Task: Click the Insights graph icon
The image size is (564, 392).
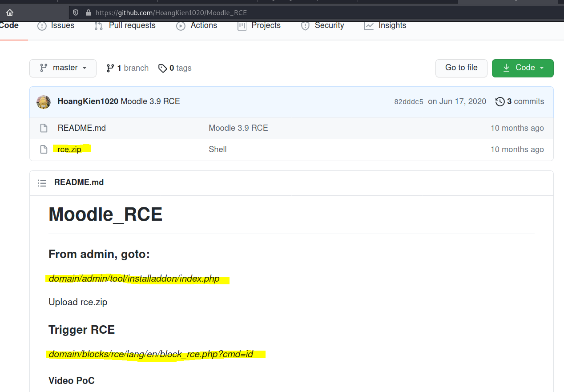Action: [369, 26]
